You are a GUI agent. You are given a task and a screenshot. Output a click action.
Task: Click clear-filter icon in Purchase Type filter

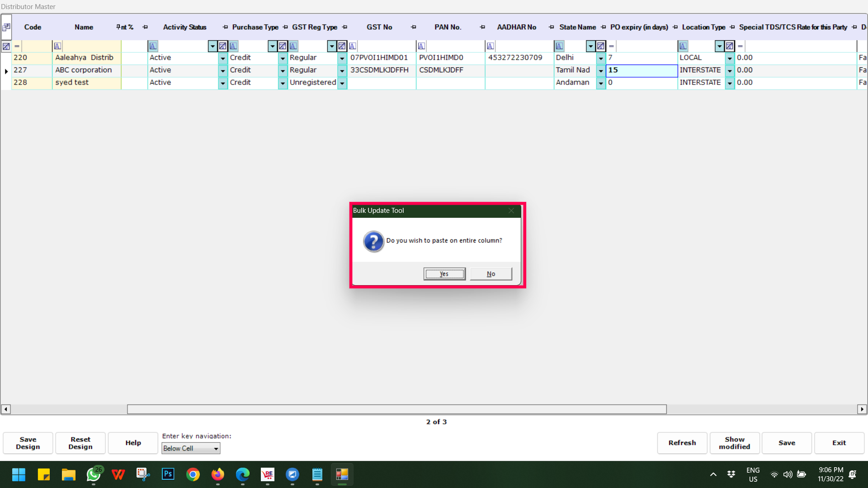pyautogui.click(x=283, y=46)
